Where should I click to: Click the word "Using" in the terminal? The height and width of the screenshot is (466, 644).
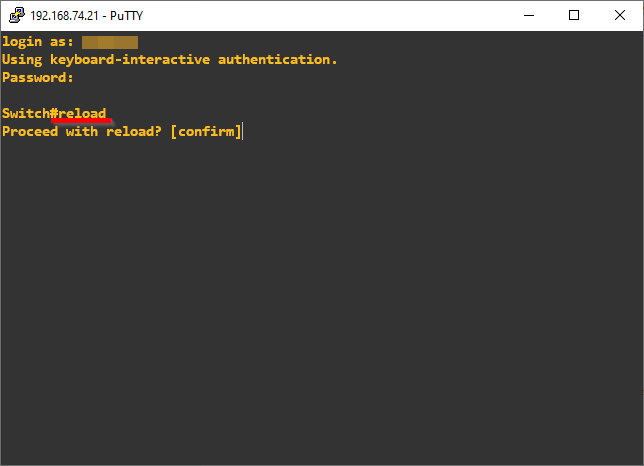[x=22, y=59]
